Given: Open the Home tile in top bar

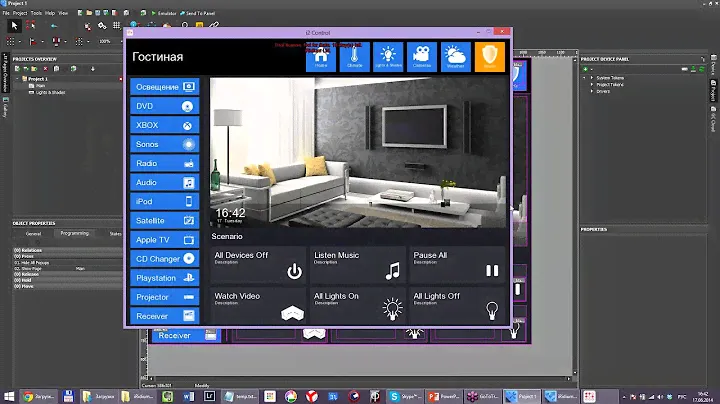Looking at the screenshot, I should (x=322, y=58).
